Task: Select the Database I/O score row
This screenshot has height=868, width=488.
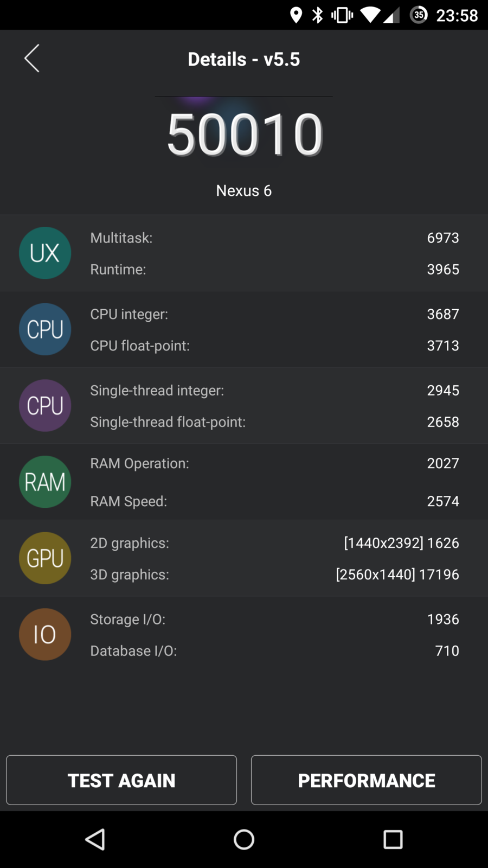Action: [274, 650]
